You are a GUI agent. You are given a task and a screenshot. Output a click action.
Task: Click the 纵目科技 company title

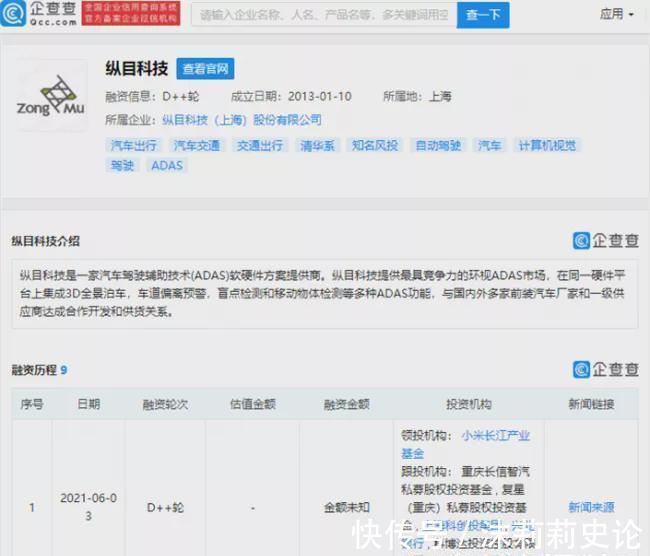[x=137, y=68]
